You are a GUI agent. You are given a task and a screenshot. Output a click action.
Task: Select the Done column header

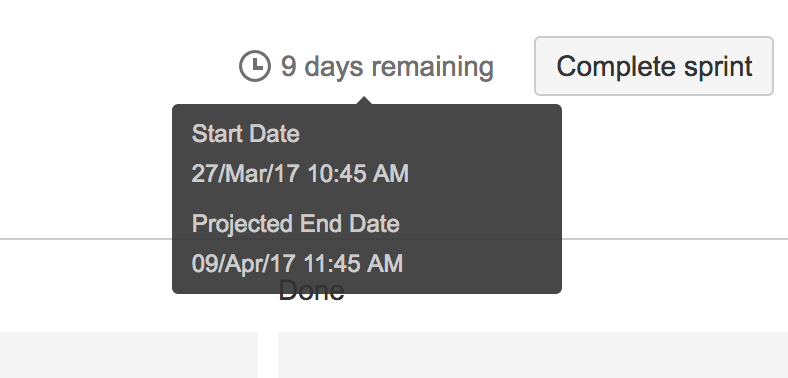pyautogui.click(x=312, y=291)
